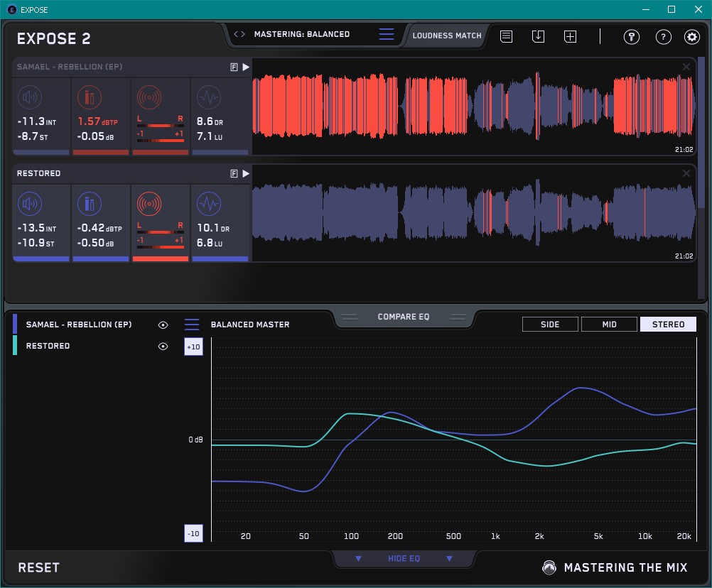Open the mastering preset list menu

[387, 34]
